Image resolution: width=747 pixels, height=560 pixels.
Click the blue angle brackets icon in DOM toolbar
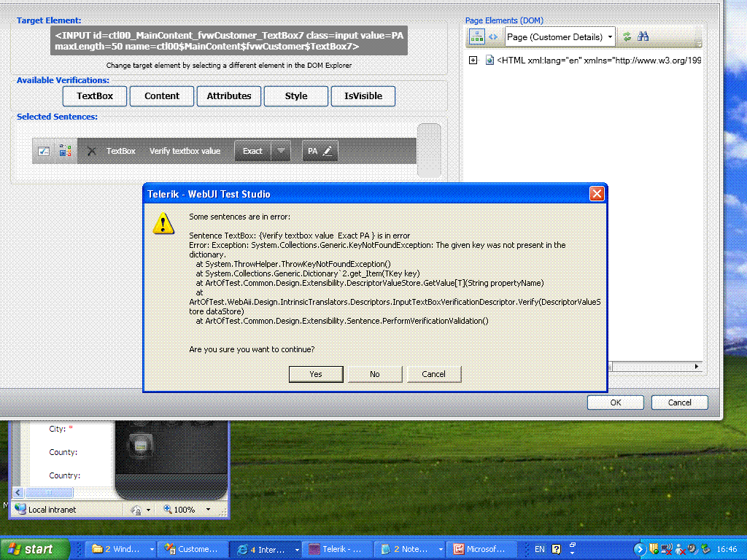[493, 36]
